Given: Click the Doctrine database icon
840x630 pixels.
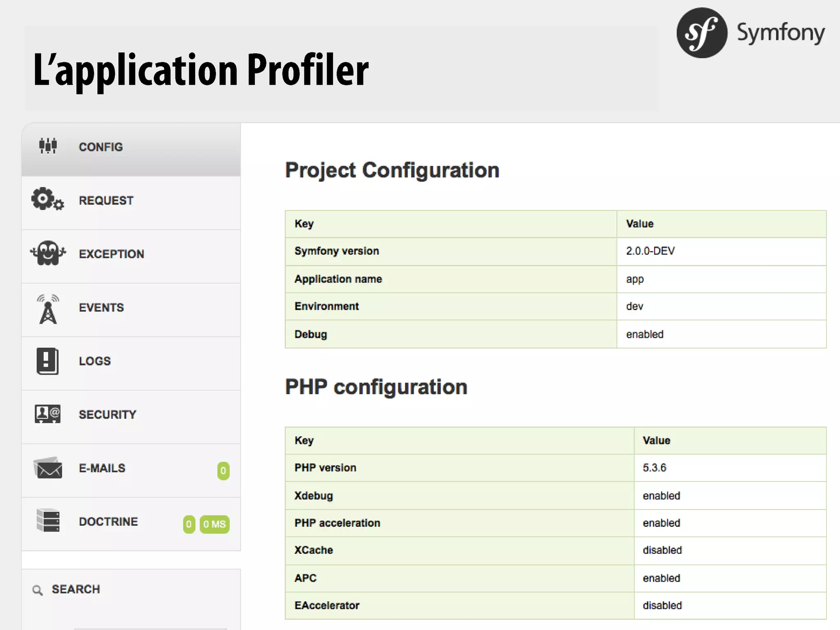Looking at the screenshot, I should [48, 520].
